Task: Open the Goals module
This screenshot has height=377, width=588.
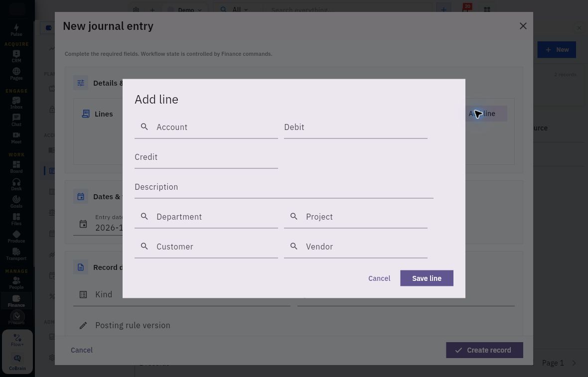Action: tap(16, 202)
